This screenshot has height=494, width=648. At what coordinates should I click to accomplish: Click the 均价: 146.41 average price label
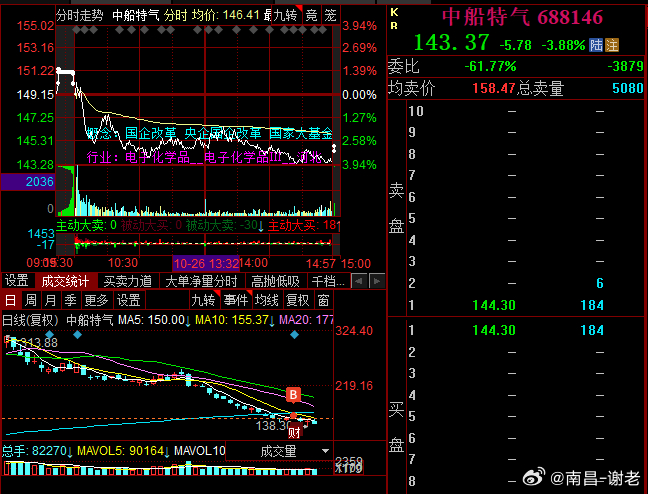[226, 16]
